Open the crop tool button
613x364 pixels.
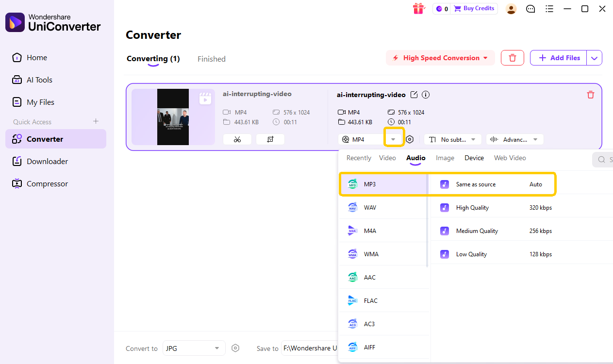coord(270,139)
